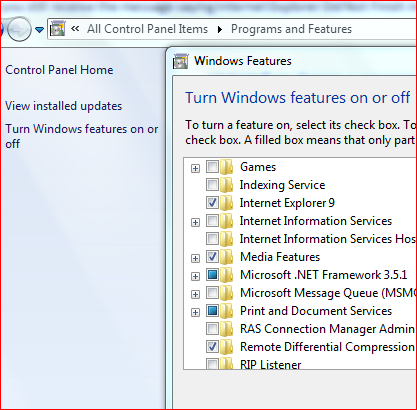Click Internet Information Services Hostable folder icon
This screenshot has height=410, width=417.
(x=227, y=239)
